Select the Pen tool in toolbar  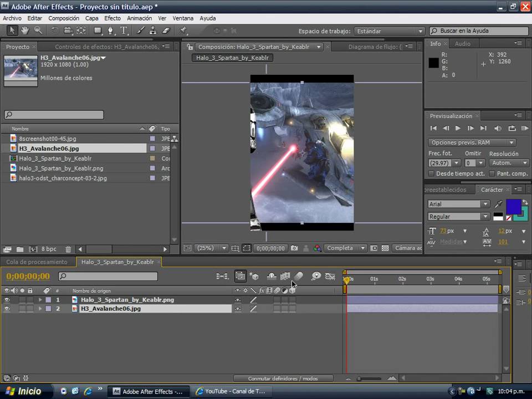[x=111, y=30]
